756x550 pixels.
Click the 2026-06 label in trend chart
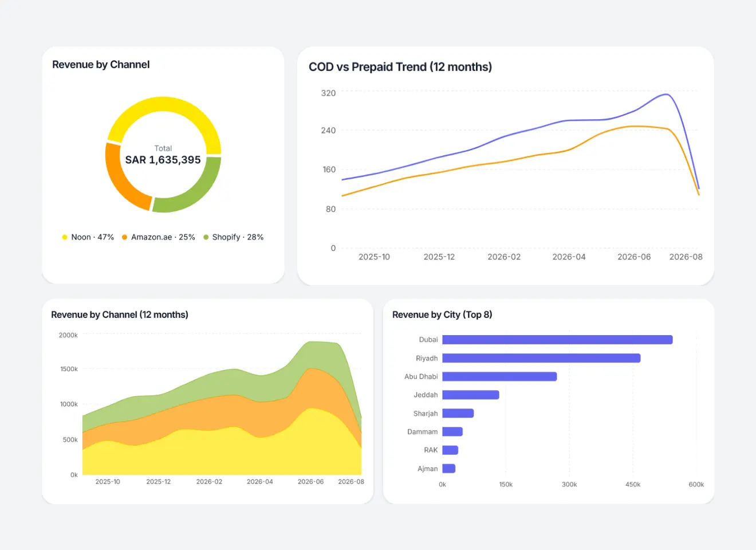point(634,257)
